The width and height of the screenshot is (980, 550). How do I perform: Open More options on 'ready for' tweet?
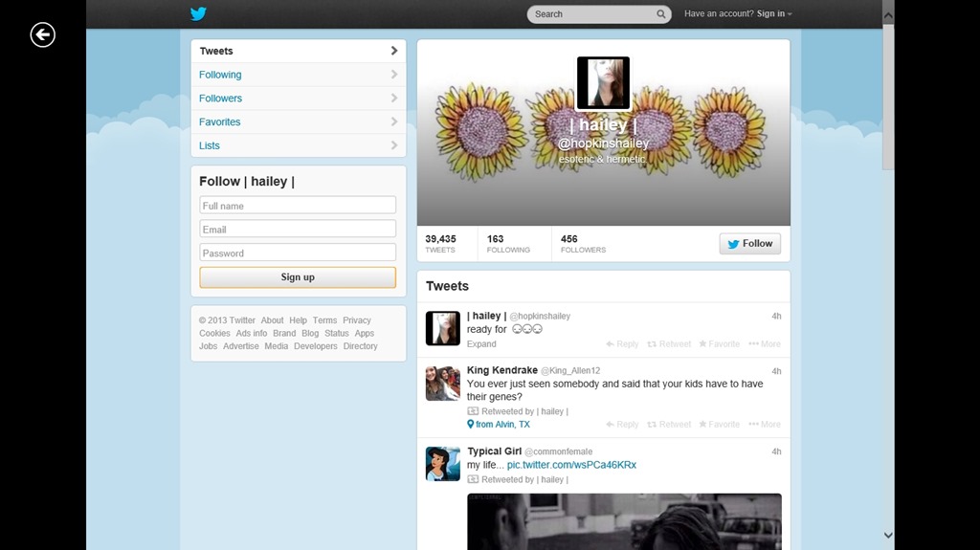click(x=765, y=343)
